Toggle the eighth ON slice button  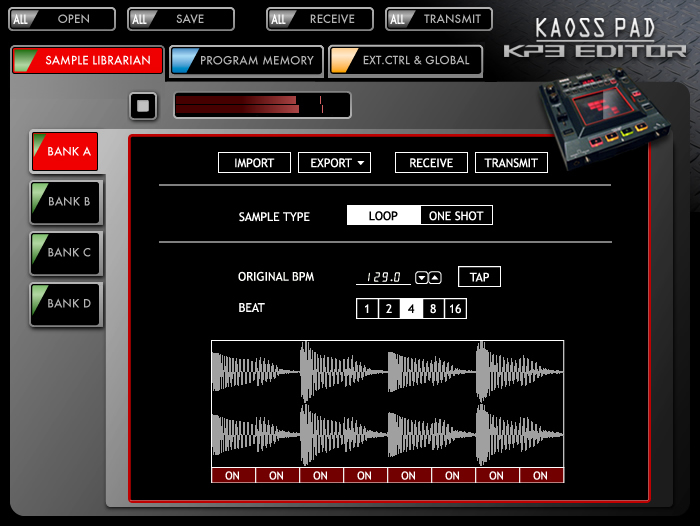[541, 476]
